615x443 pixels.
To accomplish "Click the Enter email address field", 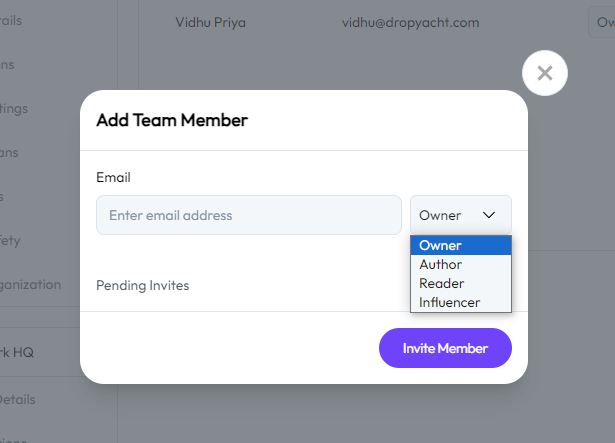I will point(249,215).
